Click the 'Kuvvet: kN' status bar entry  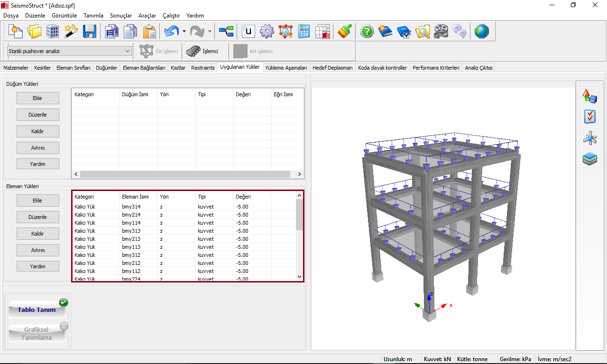(438, 359)
